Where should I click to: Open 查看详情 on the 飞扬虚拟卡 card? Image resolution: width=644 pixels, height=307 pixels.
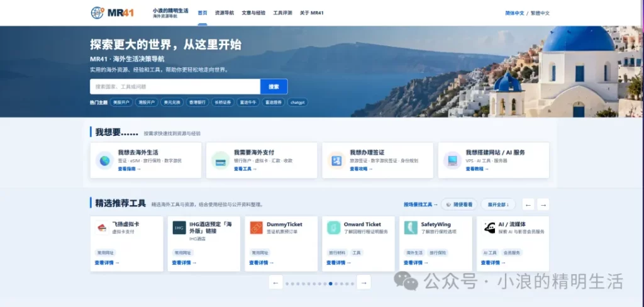pos(107,263)
